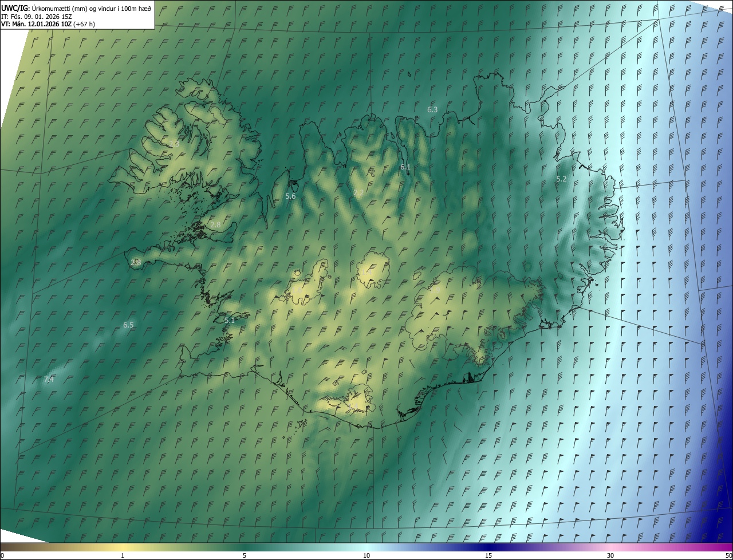This screenshot has height=560, width=733.
Task: Click the 5.2 value label
Action: (x=561, y=179)
